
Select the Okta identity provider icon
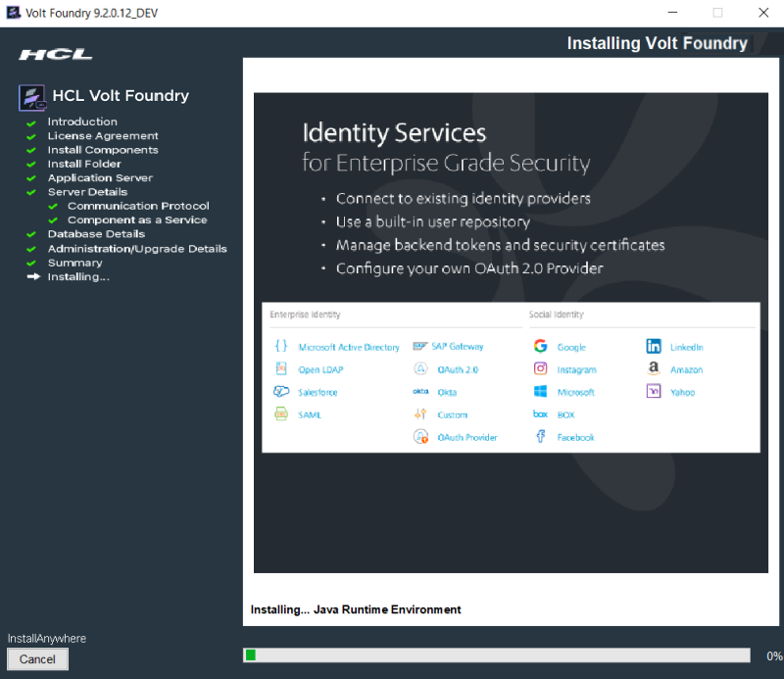[x=421, y=392]
